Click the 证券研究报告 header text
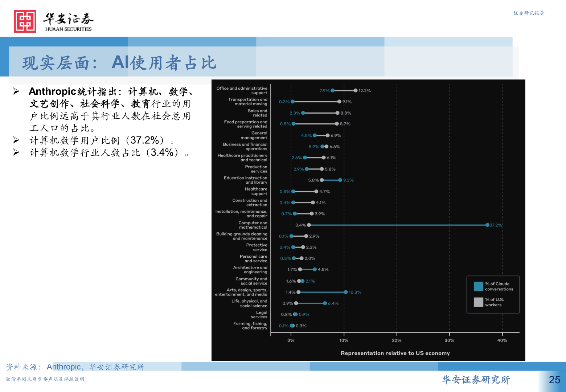Viewport: 566px width, 392px height. click(x=529, y=13)
